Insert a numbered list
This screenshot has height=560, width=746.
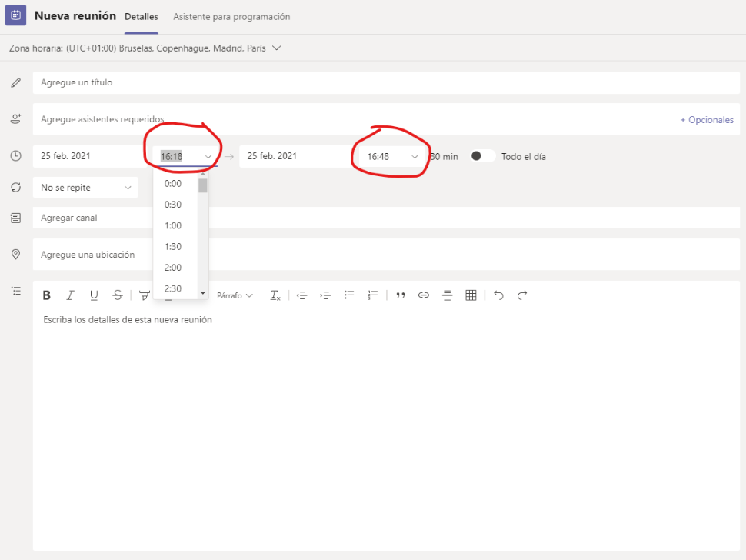(x=373, y=295)
